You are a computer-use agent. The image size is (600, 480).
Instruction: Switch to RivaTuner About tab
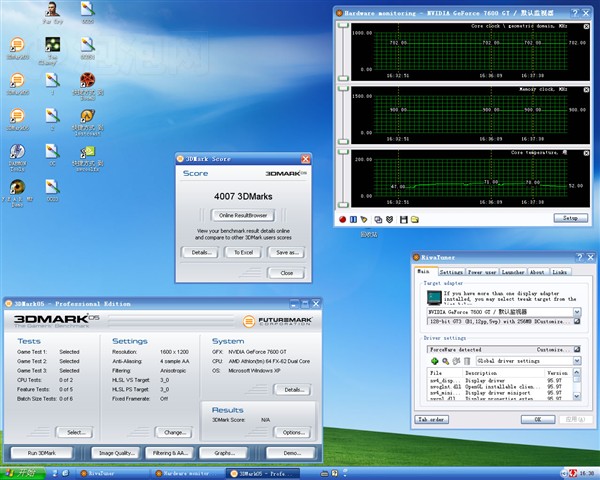(537, 272)
